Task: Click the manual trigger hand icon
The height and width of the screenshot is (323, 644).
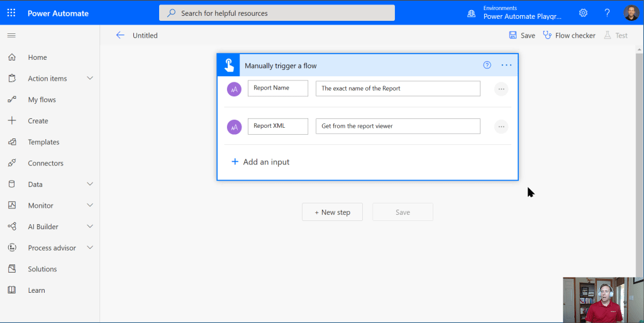Action: tap(228, 65)
